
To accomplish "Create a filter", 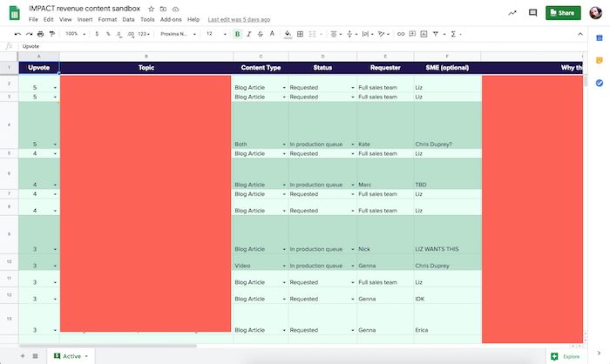I will pos(436,34).
